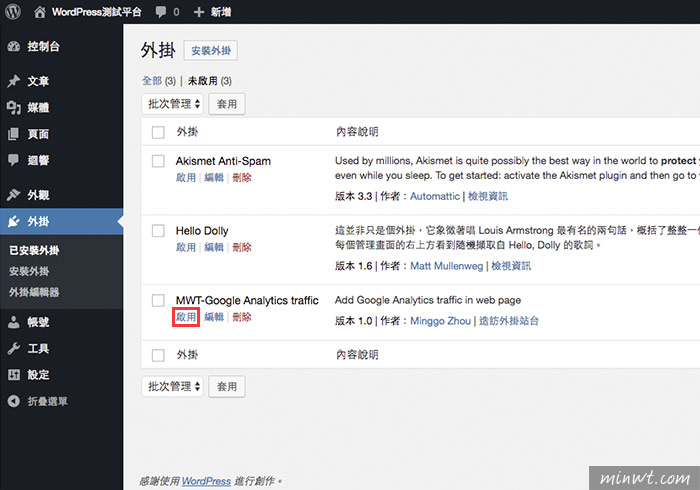Open the Minggo Zhou author link
Screen dimensions: 700x490
point(440,321)
